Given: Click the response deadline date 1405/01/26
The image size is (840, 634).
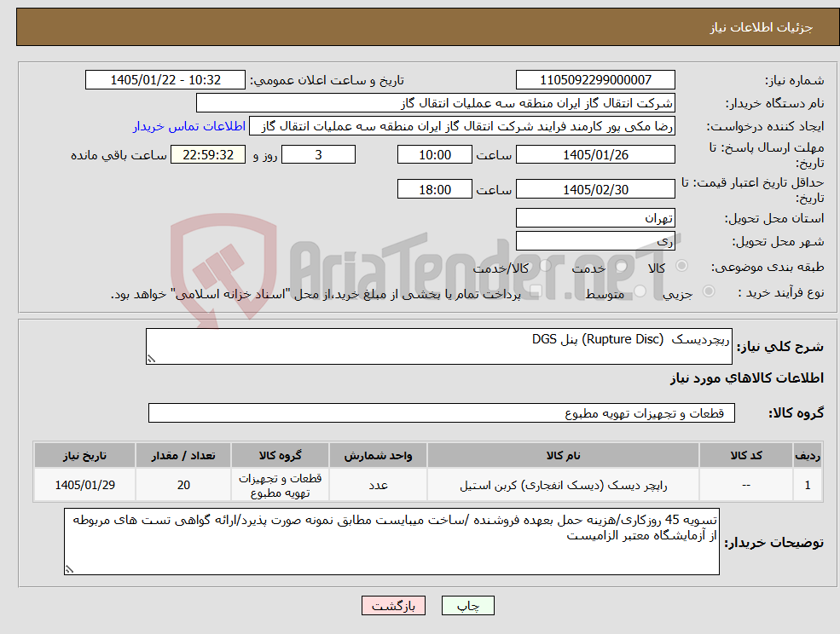Looking at the screenshot, I should pyautogui.click(x=595, y=155).
